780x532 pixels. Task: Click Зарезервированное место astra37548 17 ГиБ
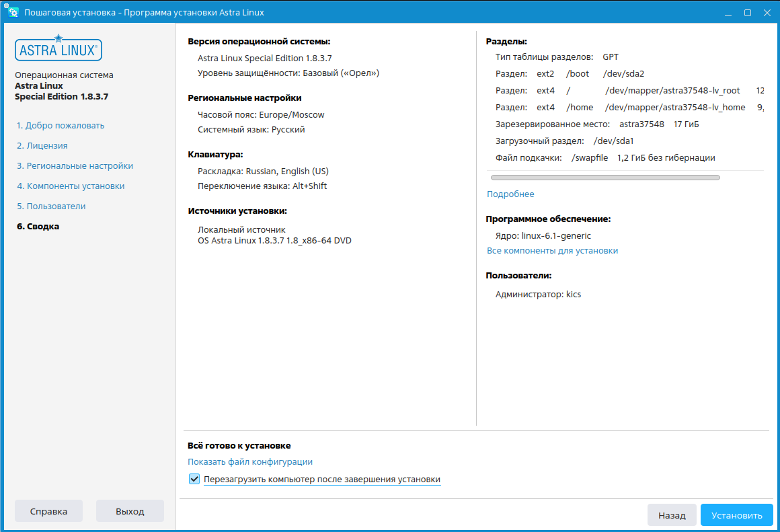click(597, 124)
